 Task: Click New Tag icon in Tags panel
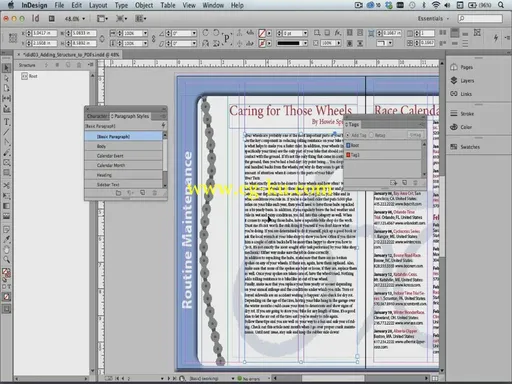pos(404,183)
